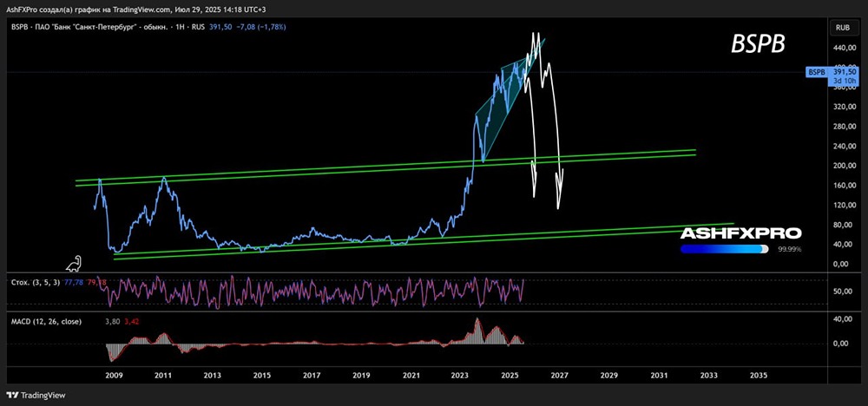
Task: Click the 2033 label on time axis
Action: coord(708,376)
